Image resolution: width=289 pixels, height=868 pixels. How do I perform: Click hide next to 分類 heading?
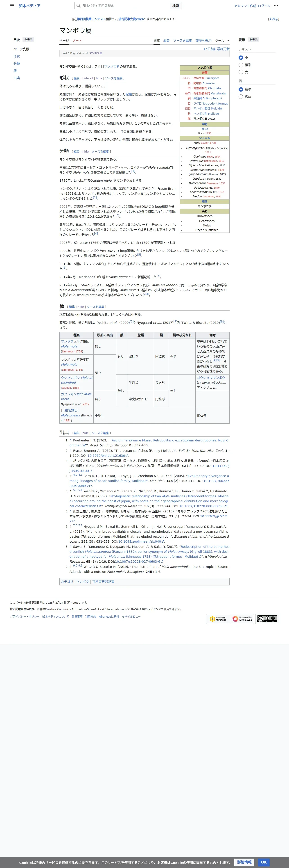(86, 152)
